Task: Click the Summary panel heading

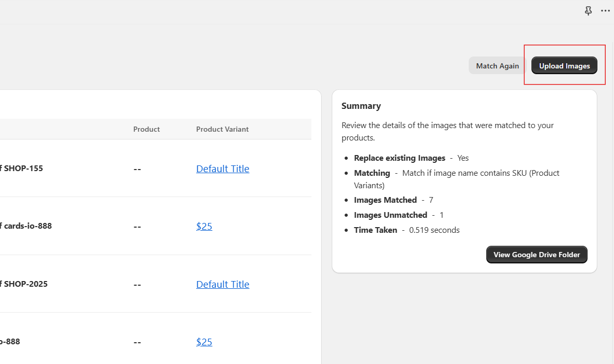Action: 361,106
